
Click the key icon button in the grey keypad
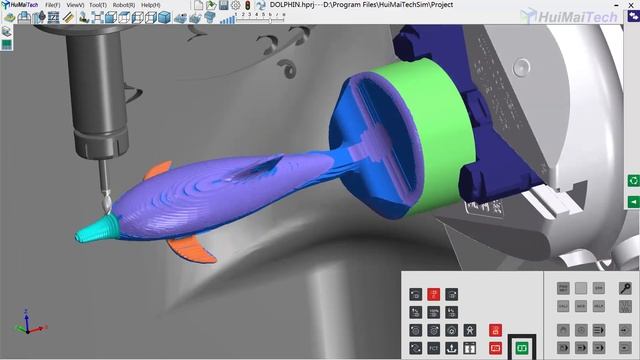point(625,288)
